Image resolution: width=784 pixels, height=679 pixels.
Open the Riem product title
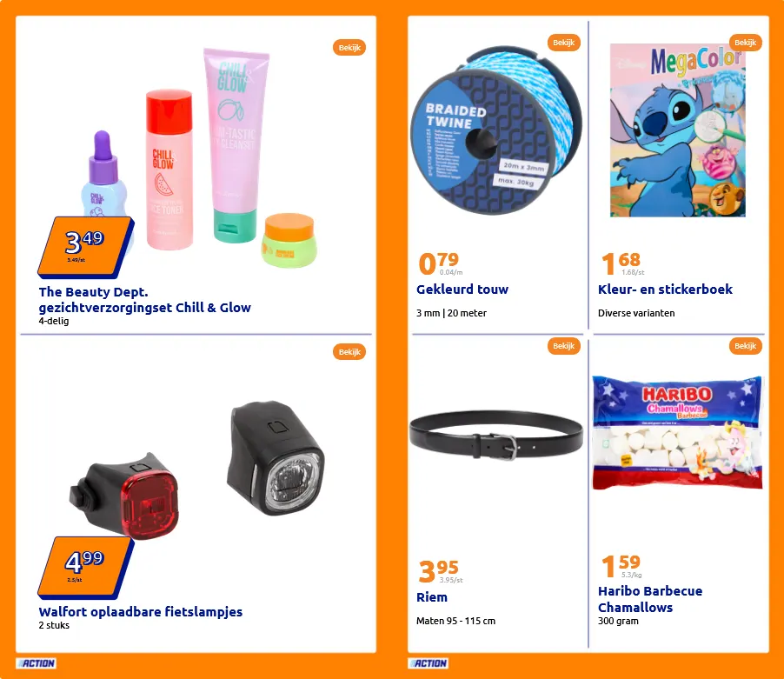click(x=431, y=597)
